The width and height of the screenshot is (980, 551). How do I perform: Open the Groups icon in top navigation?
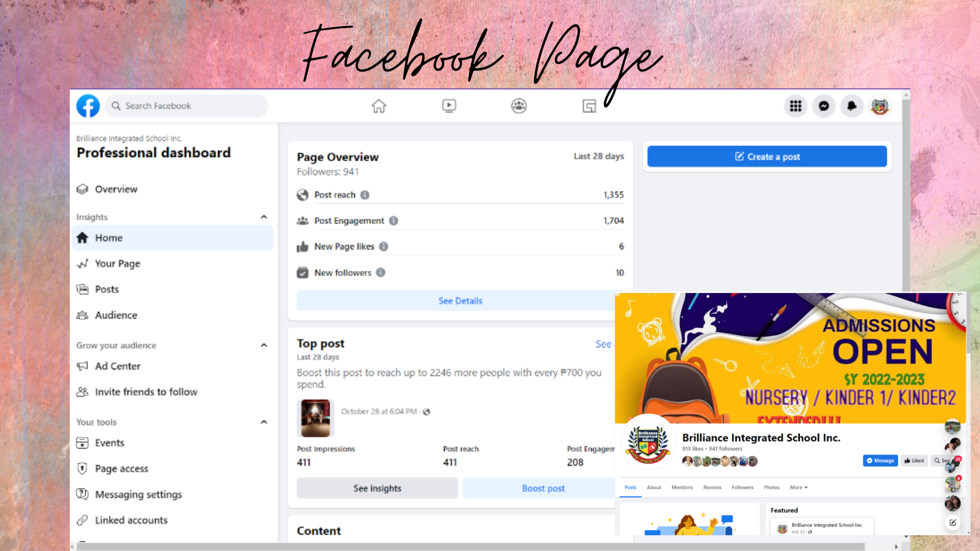coord(519,106)
